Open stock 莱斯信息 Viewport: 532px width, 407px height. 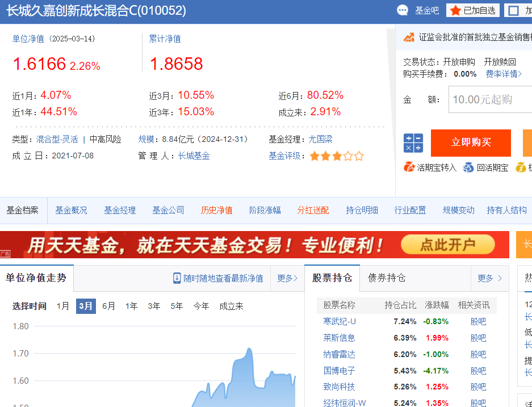click(x=339, y=338)
